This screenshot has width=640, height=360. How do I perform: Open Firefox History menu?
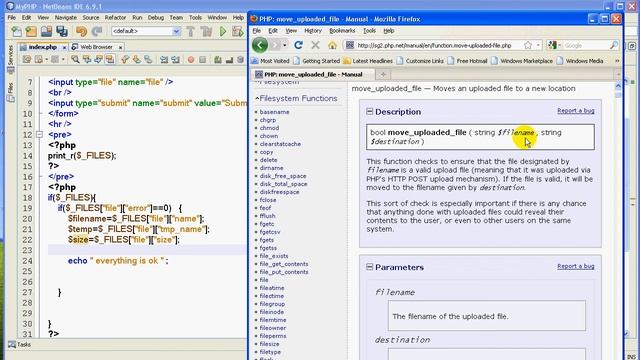coord(313,31)
